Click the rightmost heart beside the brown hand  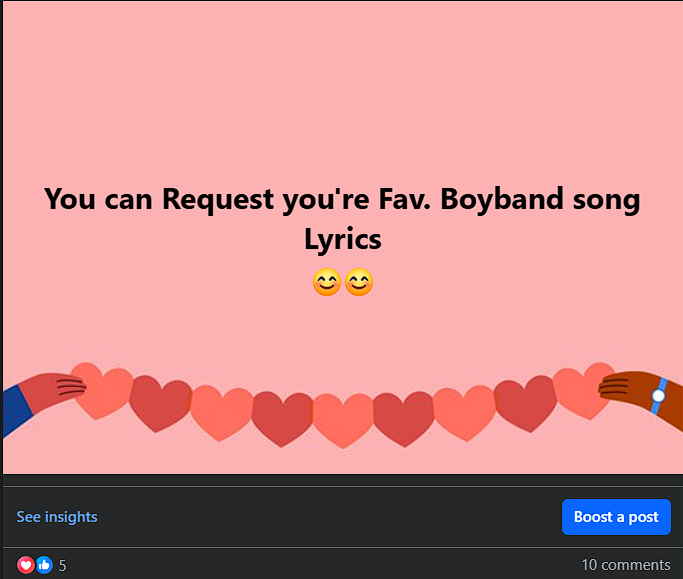(584, 391)
